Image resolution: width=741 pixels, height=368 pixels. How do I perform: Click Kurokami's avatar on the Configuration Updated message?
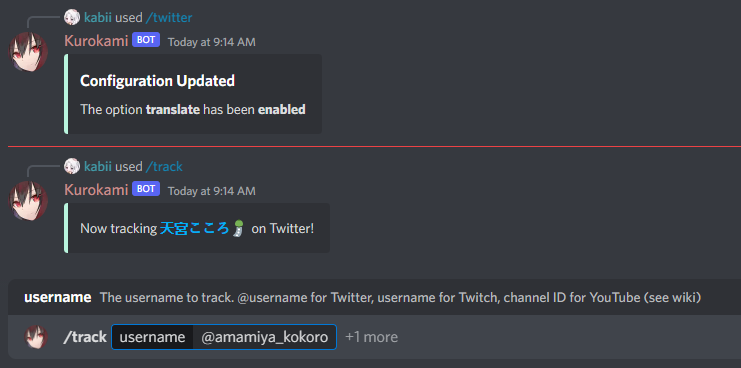coord(28,52)
